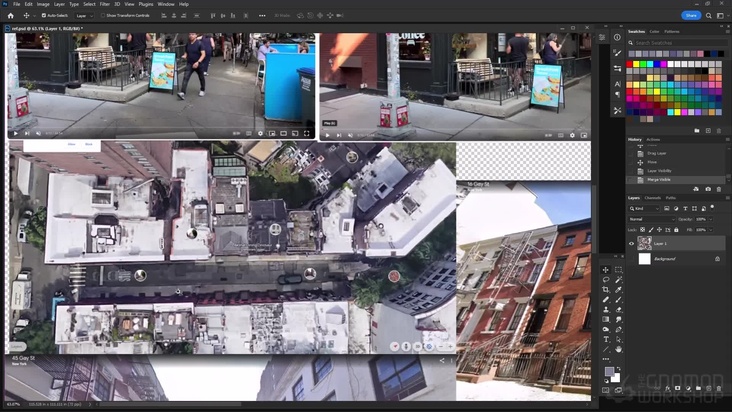Enable Show Transform Controls checkbox

(x=103, y=16)
